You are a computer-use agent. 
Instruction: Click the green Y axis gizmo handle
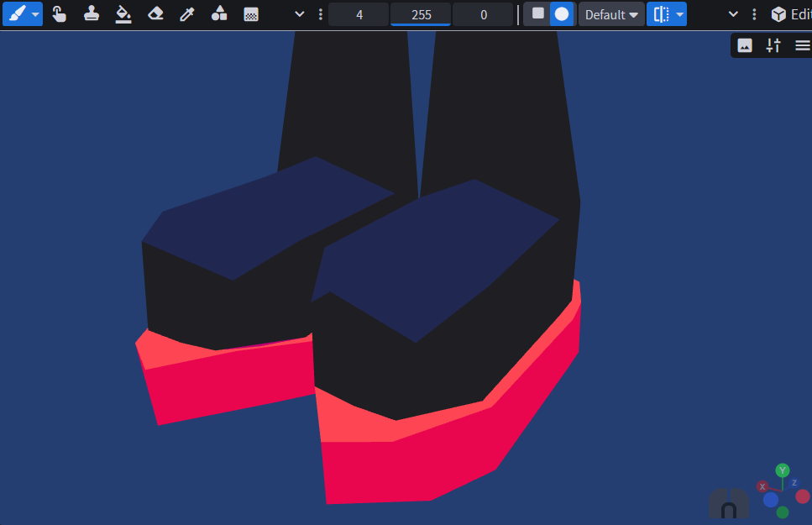pos(783,470)
